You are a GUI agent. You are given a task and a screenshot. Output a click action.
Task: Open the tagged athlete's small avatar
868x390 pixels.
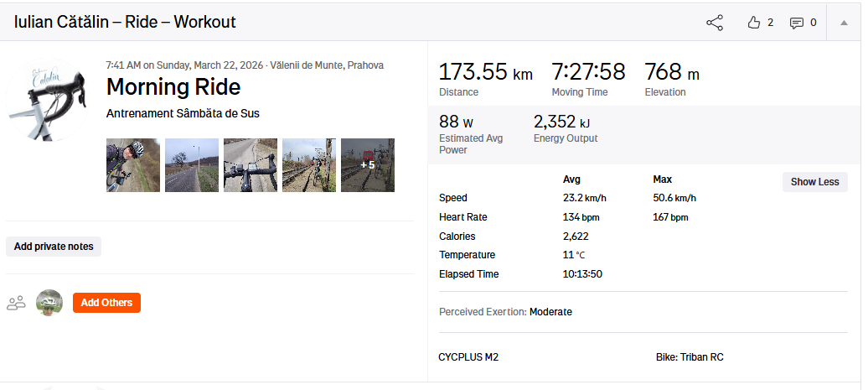coord(49,303)
